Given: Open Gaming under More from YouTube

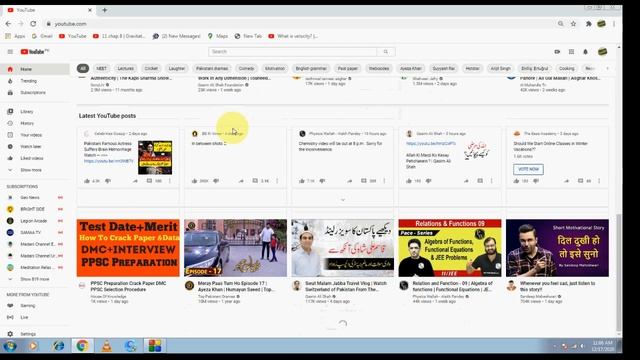Looking at the screenshot, I should click(35, 306).
